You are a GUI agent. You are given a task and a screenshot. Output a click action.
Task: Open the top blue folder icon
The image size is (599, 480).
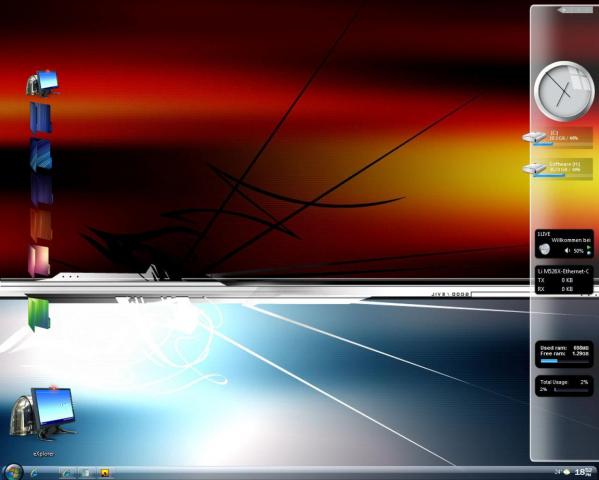pyautogui.click(x=40, y=117)
